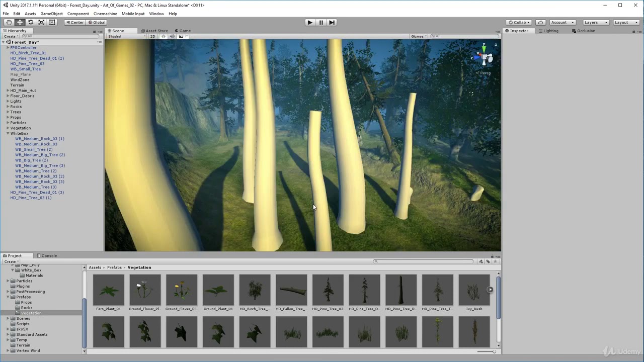
Task: Select the Ivy_Bush prefab thumbnail
Action: tap(474, 293)
